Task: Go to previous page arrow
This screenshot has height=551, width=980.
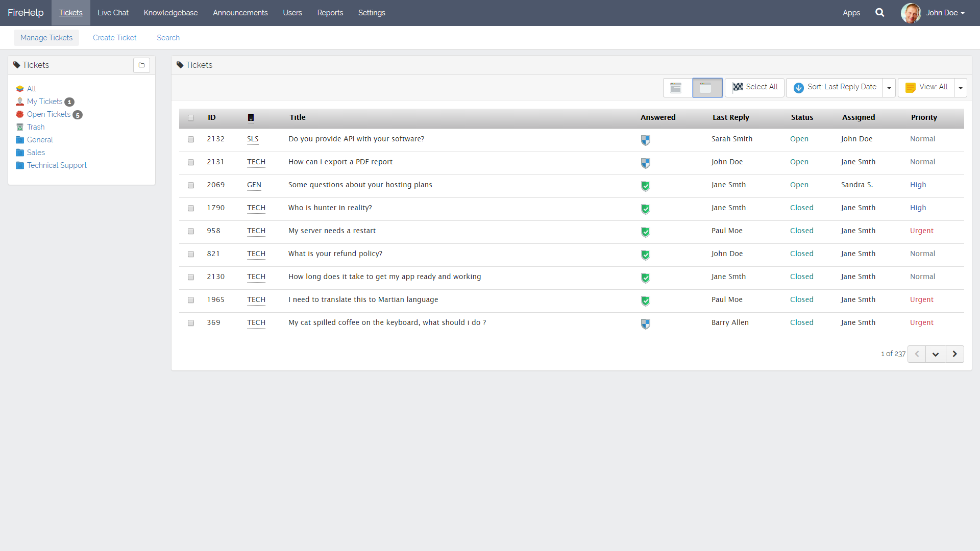Action: coord(917,354)
